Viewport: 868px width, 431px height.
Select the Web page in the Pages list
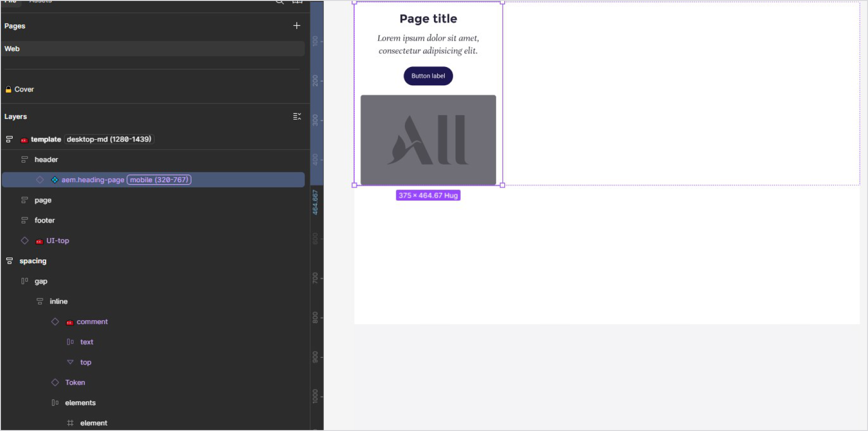pyautogui.click(x=12, y=48)
